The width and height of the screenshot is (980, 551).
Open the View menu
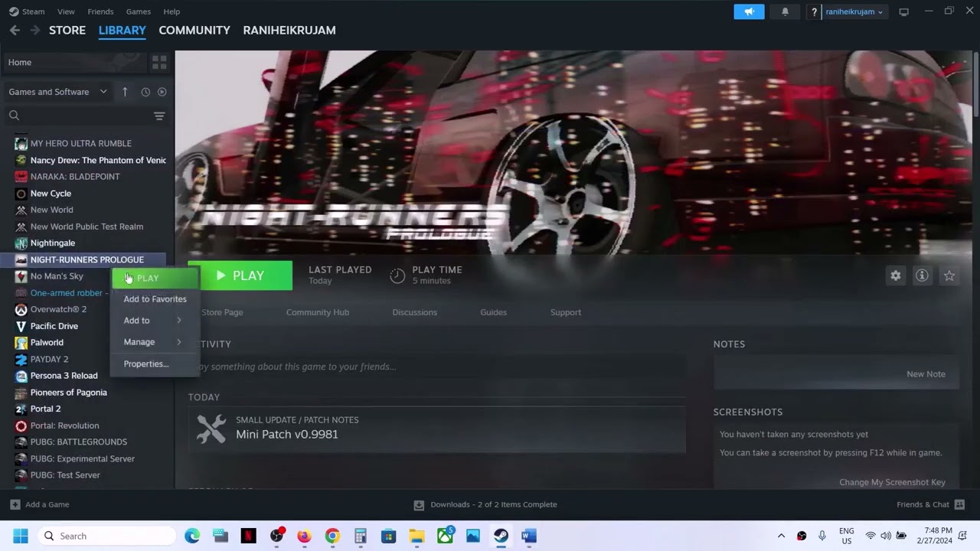pos(66,11)
